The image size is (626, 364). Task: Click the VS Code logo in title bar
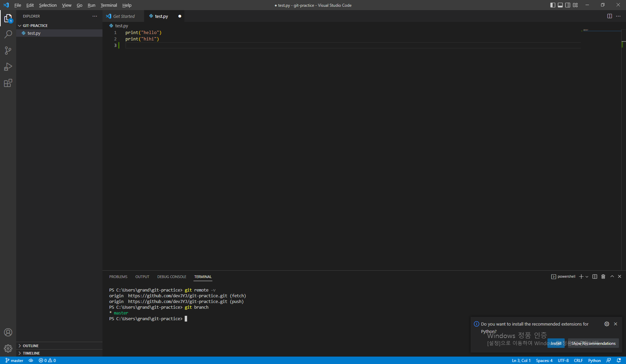pos(6,5)
